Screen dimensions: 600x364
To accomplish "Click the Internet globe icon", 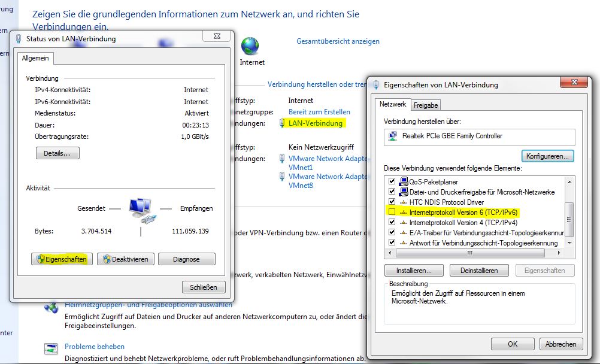I will (x=250, y=46).
